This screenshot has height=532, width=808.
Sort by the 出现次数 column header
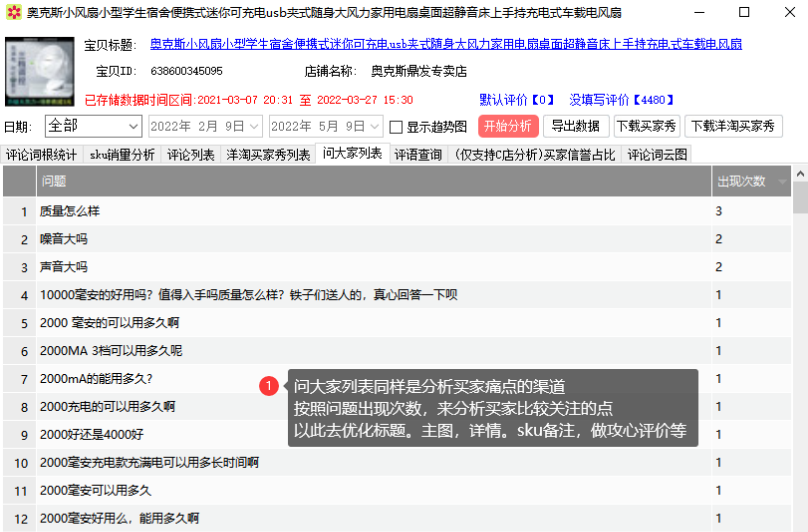pos(741,181)
